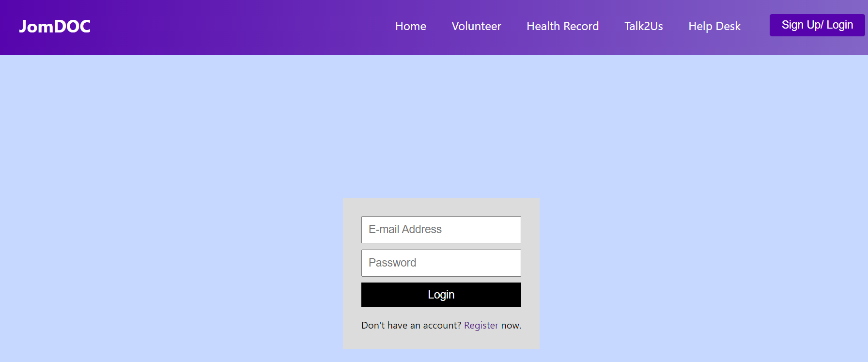Click the "Don't have an account?" text
The width and height of the screenshot is (868, 362).
click(411, 325)
